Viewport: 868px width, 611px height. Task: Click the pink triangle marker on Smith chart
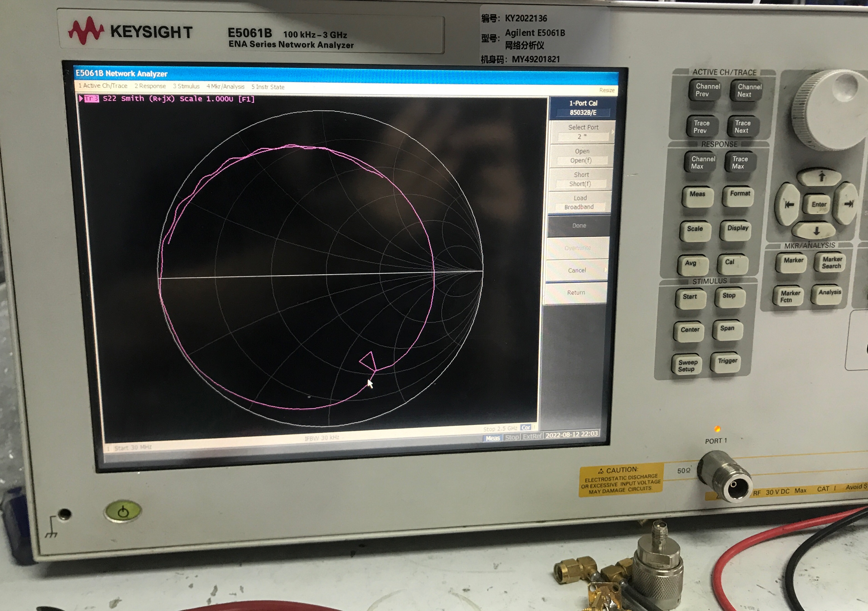(x=368, y=360)
